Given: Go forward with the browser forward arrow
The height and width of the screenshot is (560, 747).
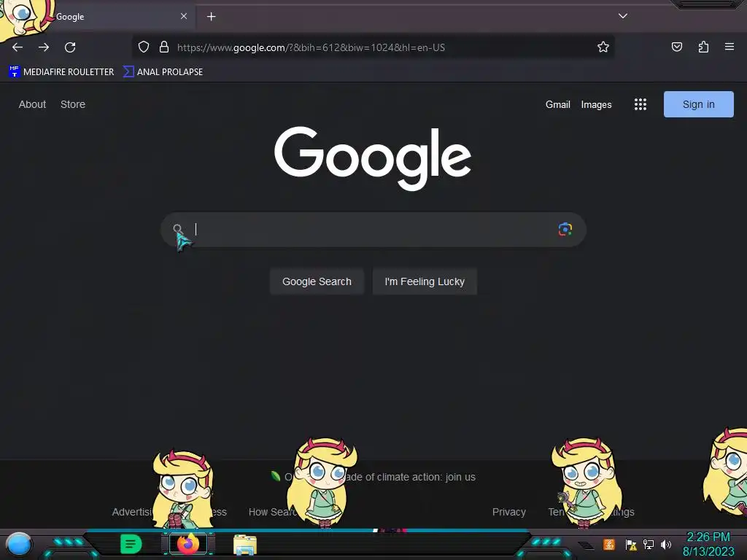Looking at the screenshot, I should coord(44,47).
